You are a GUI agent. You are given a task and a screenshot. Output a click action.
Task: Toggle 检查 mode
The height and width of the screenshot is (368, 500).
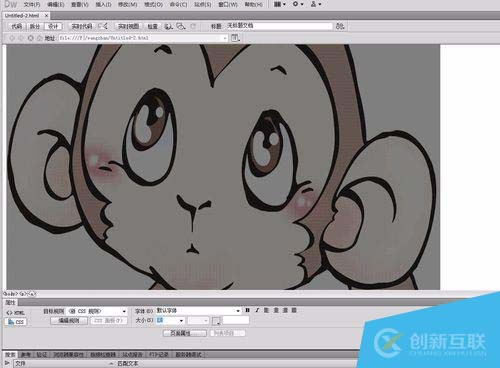(x=152, y=26)
